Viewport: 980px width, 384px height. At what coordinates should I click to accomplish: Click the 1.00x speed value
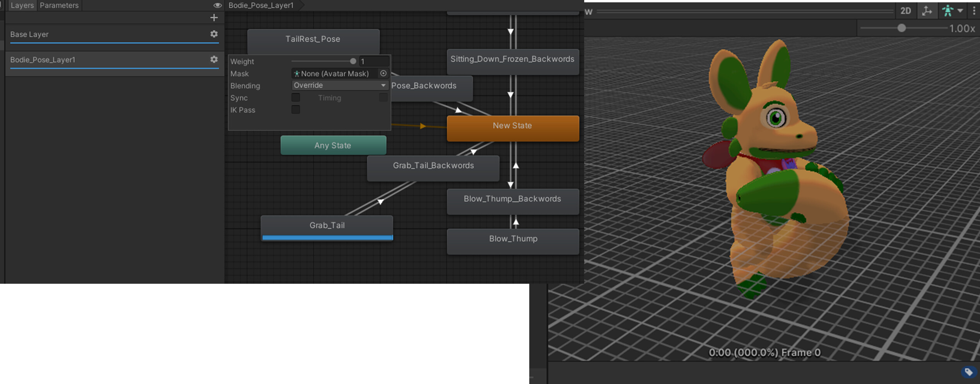coord(962,28)
